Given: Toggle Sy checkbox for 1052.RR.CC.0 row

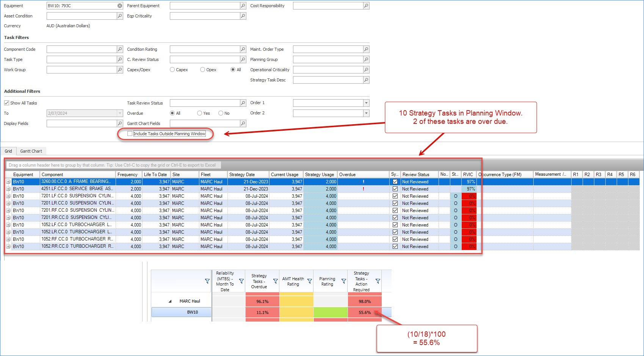Looking at the screenshot, I should pyautogui.click(x=395, y=247).
